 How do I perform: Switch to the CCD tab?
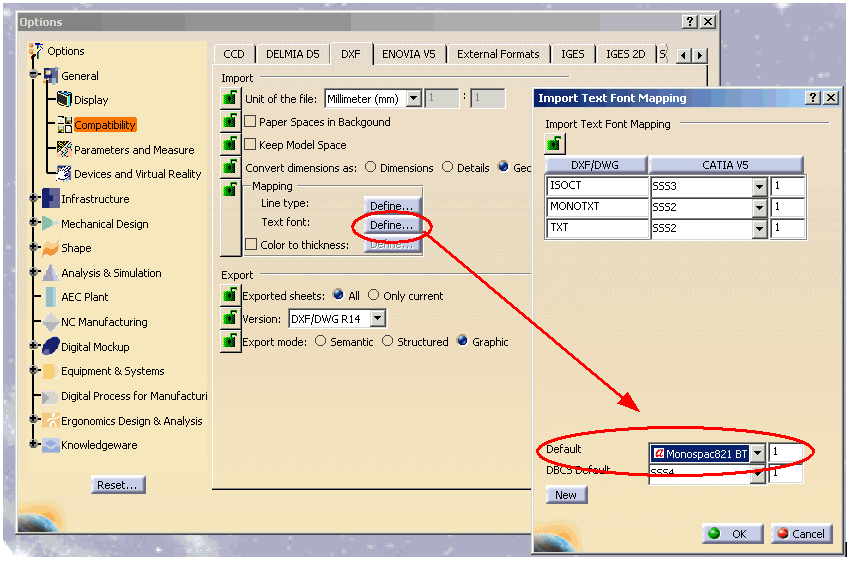(234, 54)
